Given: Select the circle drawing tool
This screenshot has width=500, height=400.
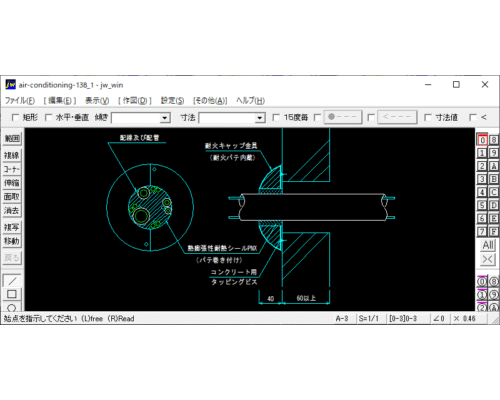Looking at the screenshot, I should tap(12, 307).
